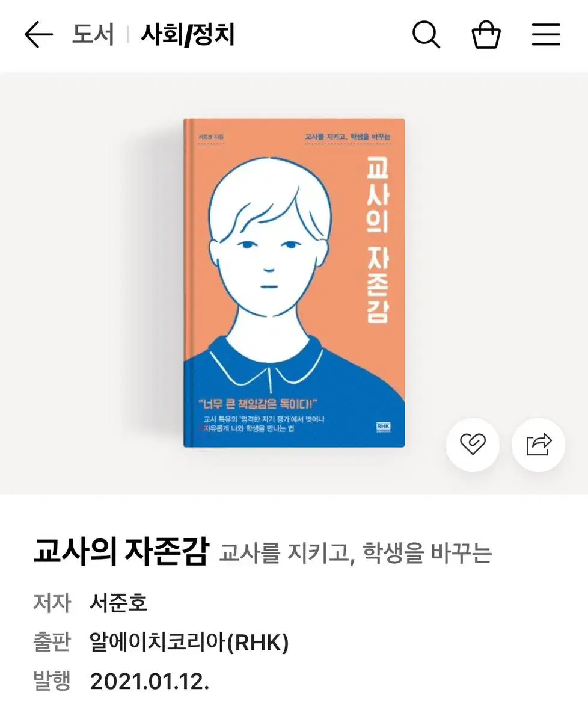Go to 도서 category
The image size is (588, 722).
[x=93, y=35]
